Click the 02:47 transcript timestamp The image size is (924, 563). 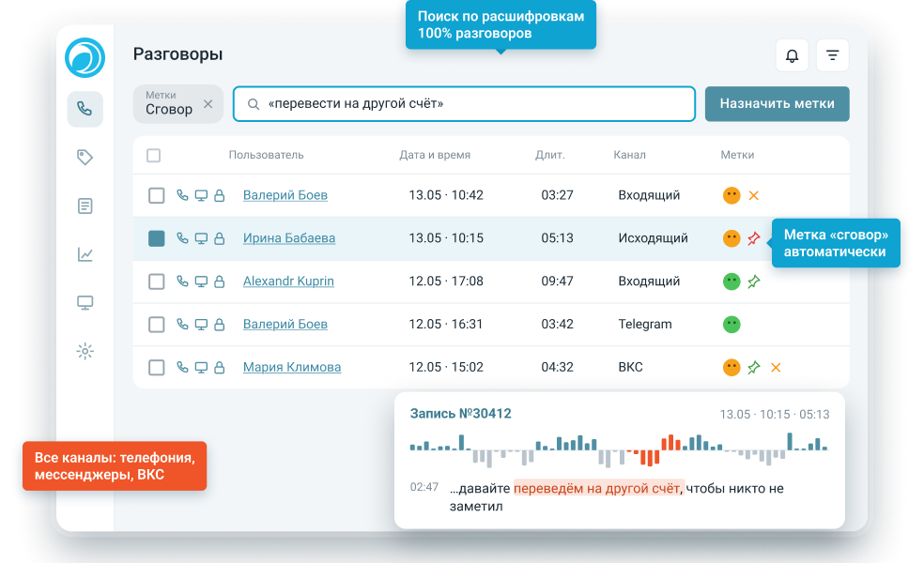click(424, 487)
